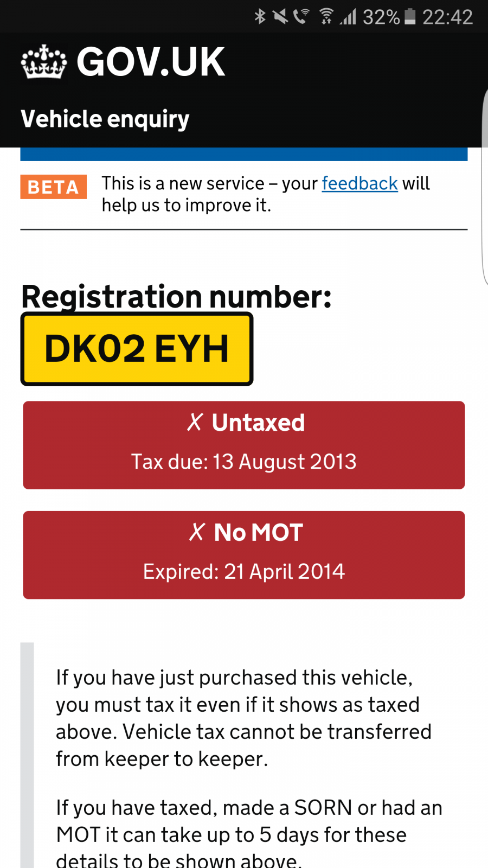Tap the muted sound status icon

[280, 17]
